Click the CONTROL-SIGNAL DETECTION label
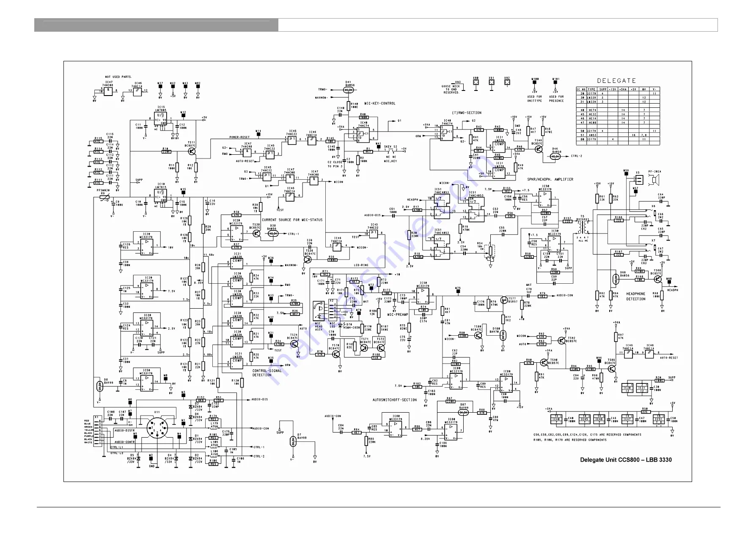This screenshot has width=756, height=534. point(267,373)
